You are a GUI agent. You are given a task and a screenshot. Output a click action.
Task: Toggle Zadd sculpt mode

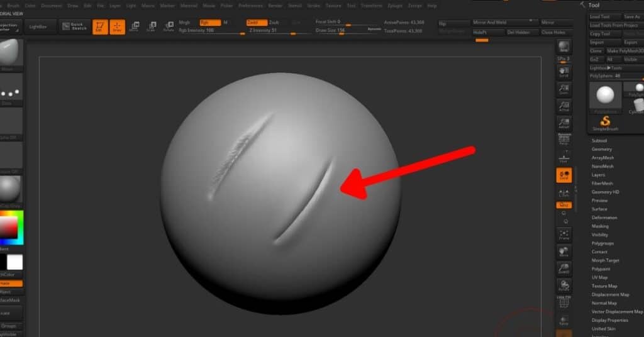coord(257,23)
